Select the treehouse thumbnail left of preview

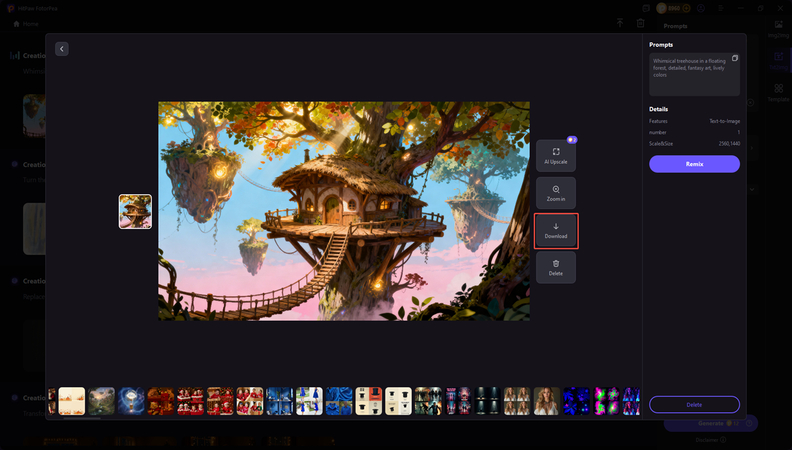click(x=135, y=211)
